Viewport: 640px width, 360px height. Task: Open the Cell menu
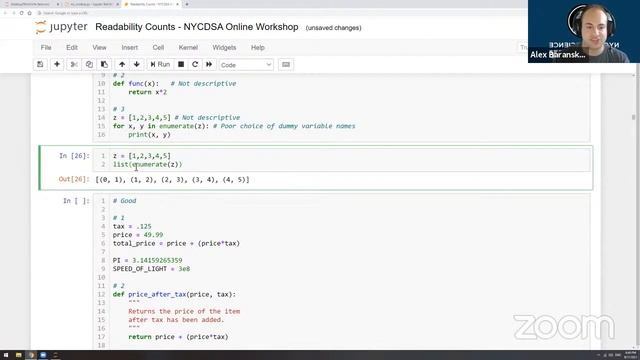158,47
